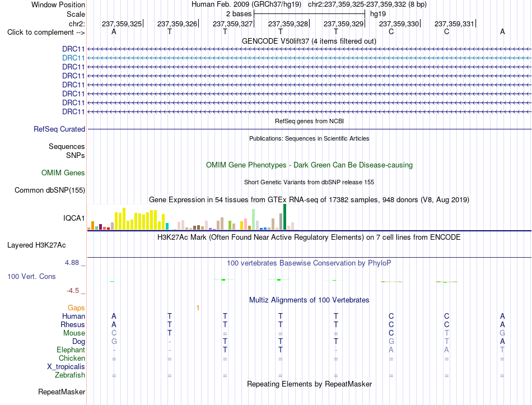This screenshot has height=405, width=532.
Task: Click position label 237,359,328 on ruler
Action: click(x=288, y=24)
